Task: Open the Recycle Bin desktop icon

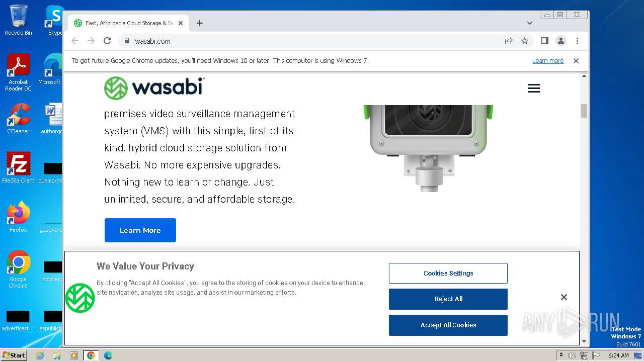Action: pos(18,20)
